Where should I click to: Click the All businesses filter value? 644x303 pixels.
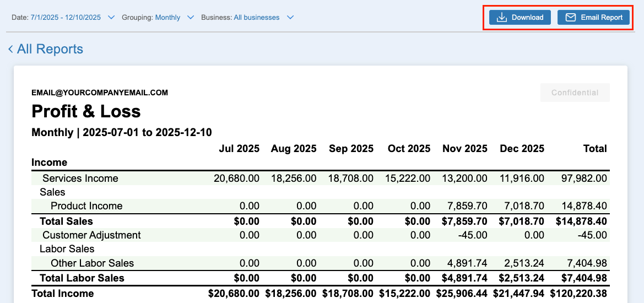256,18
